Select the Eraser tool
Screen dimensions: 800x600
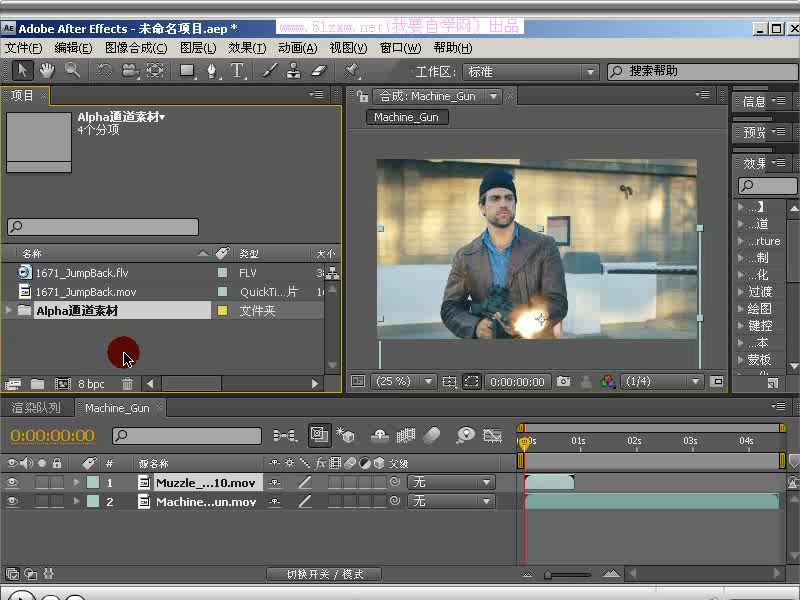[x=319, y=71]
